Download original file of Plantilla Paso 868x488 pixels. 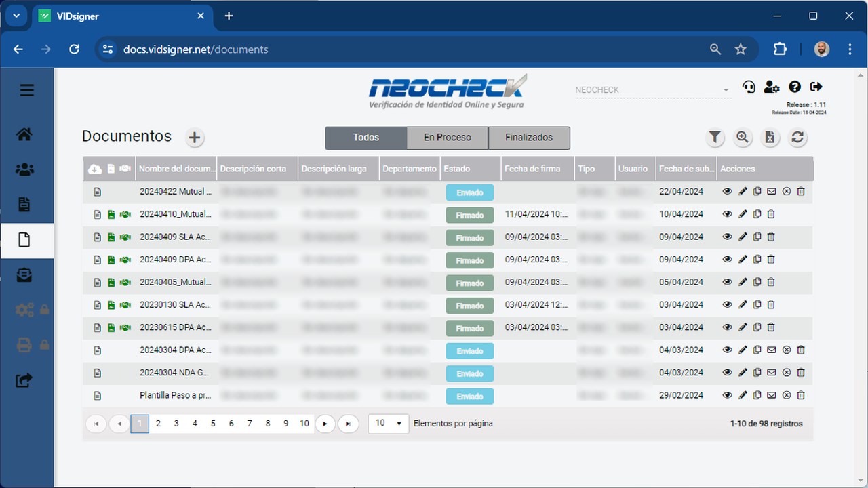pos(97,396)
